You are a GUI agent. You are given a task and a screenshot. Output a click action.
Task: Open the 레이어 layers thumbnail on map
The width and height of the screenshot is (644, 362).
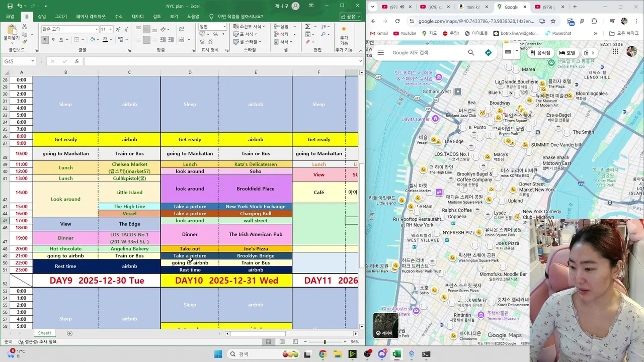click(386, 325)
